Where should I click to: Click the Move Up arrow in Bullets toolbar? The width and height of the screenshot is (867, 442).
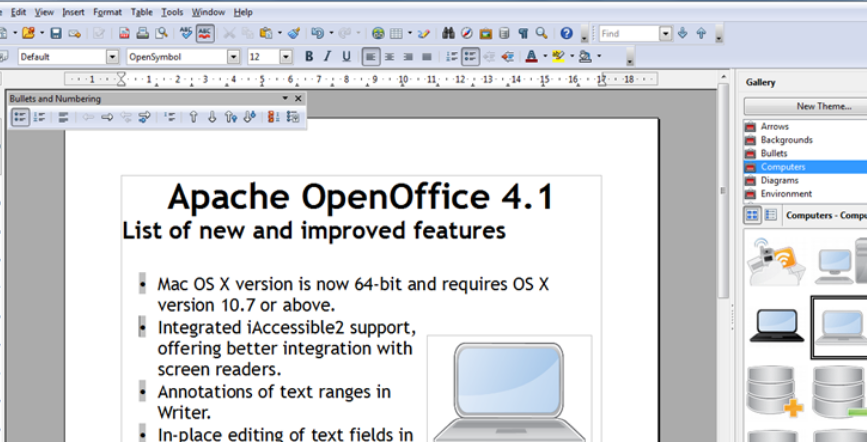[193, 117]
